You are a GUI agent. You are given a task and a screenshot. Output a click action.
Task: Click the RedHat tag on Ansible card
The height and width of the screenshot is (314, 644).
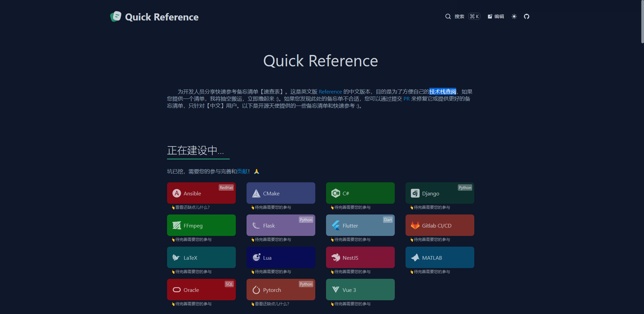(x=226, y=188)
